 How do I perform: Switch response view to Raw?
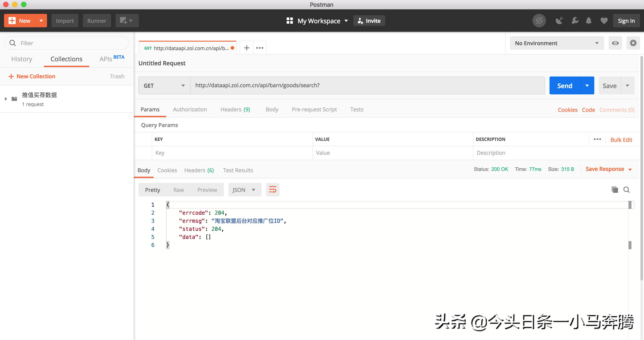[178, 190]
